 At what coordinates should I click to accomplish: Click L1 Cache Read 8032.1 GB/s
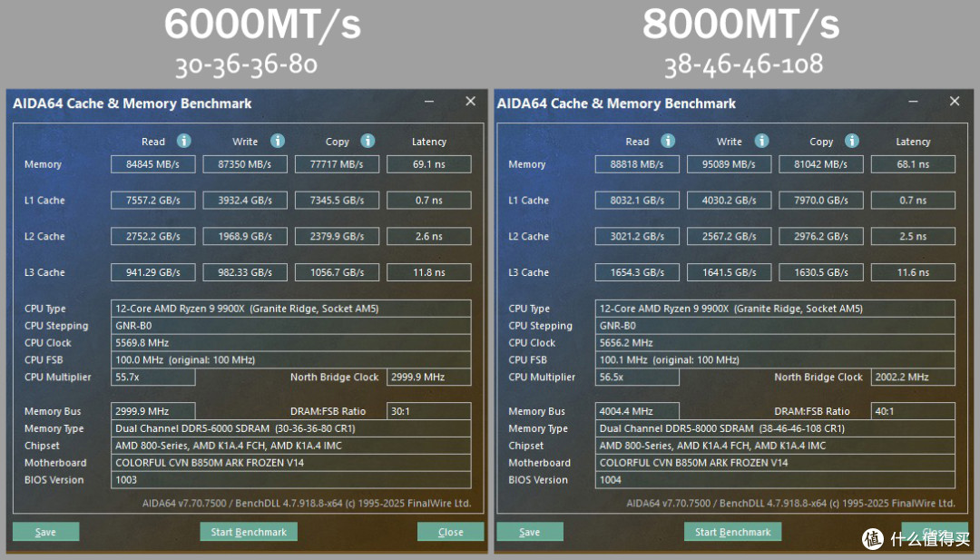(637, 201)
